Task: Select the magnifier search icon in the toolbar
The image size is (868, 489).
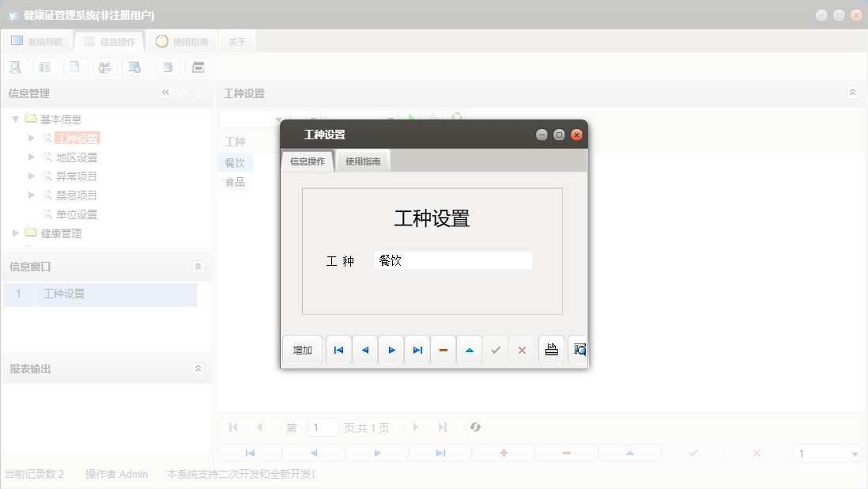Action: (x=15, y=66)
